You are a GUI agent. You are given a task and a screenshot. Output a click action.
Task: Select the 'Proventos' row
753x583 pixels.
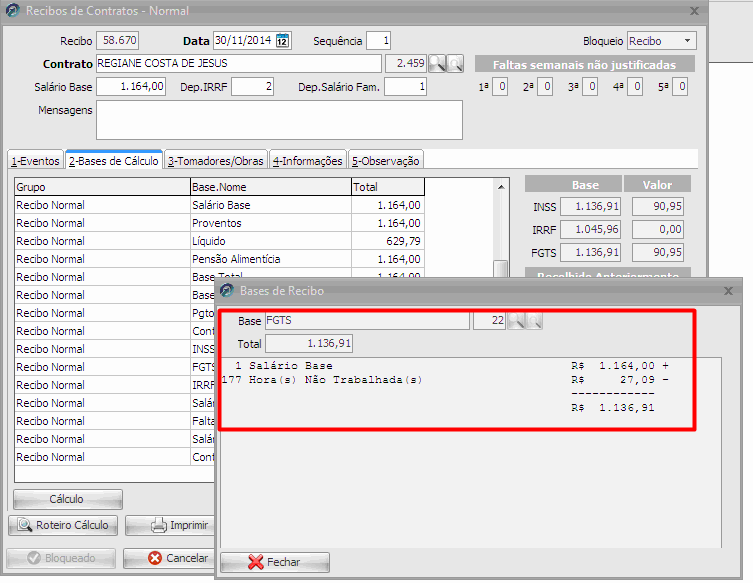219,223
